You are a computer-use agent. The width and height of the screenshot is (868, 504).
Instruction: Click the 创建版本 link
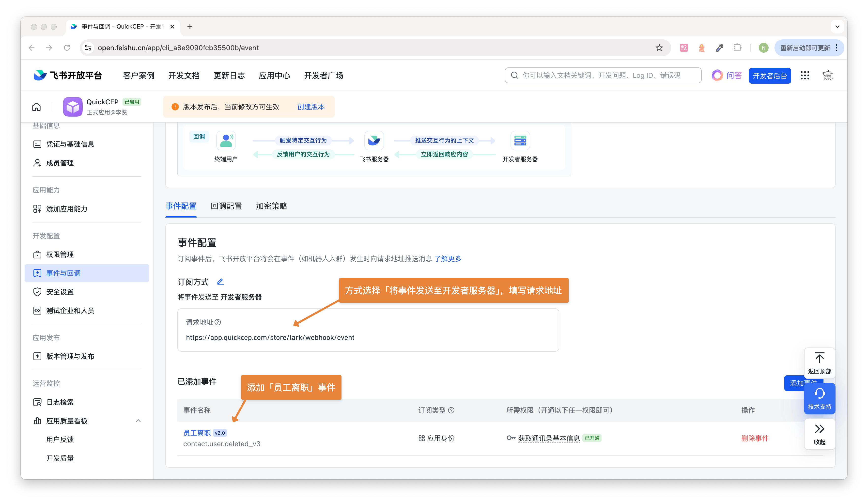pos(311,107)
